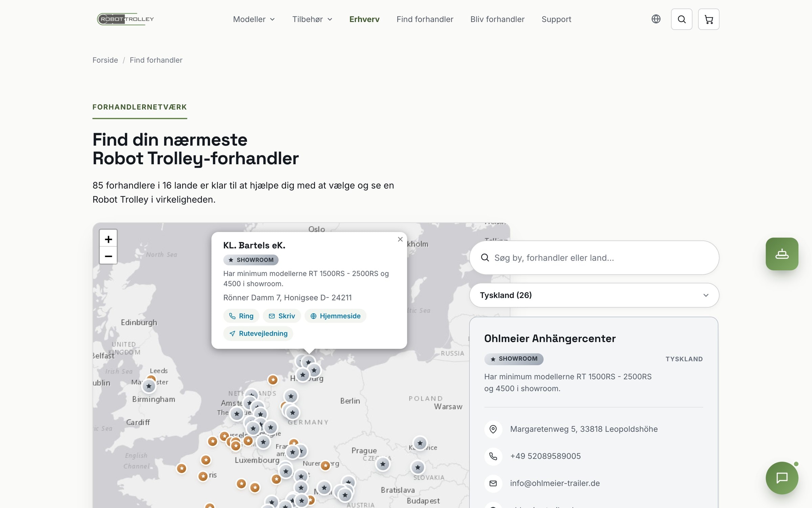This screenshot has width=812, height=508.
Task: Click the map marker near Manchester
Action: click(149, 386)
